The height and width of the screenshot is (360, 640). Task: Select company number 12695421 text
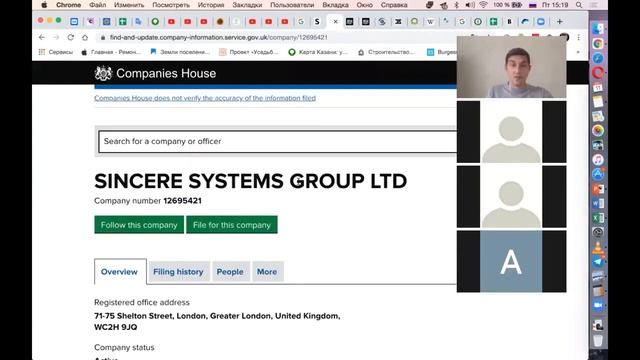pos(182,201)
